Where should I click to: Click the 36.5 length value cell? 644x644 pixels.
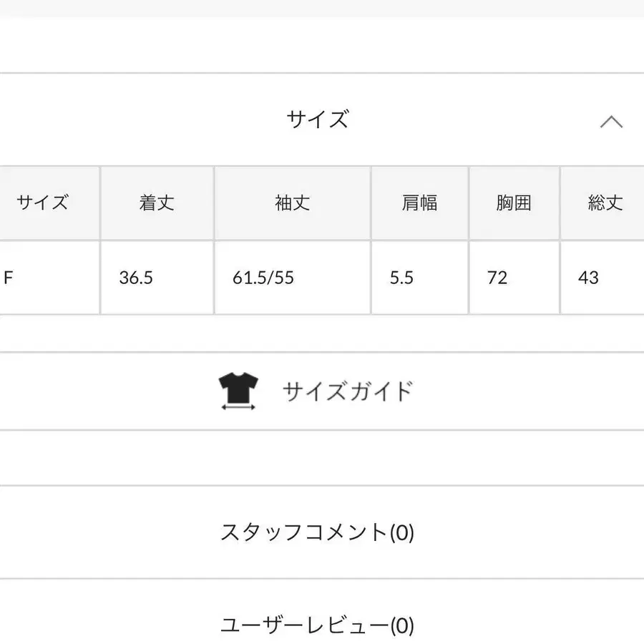pos(136,278)
